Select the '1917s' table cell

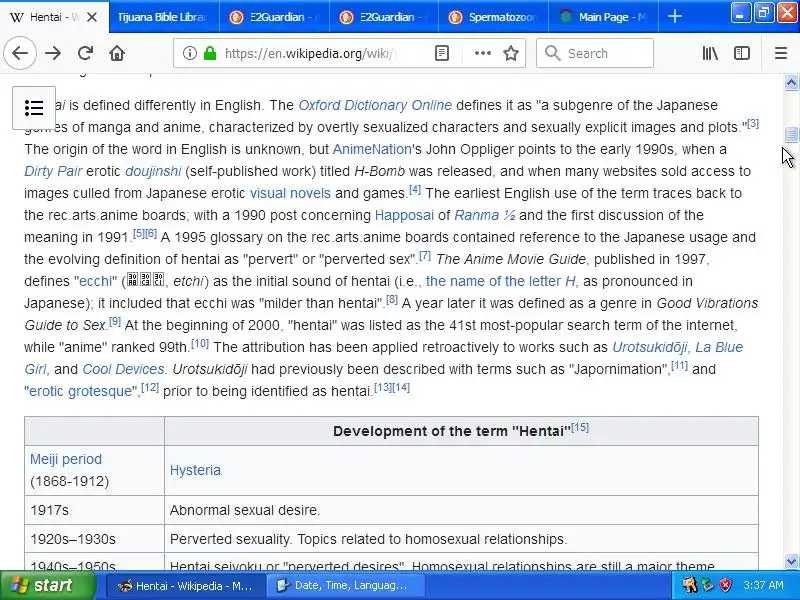coord(94,510)
